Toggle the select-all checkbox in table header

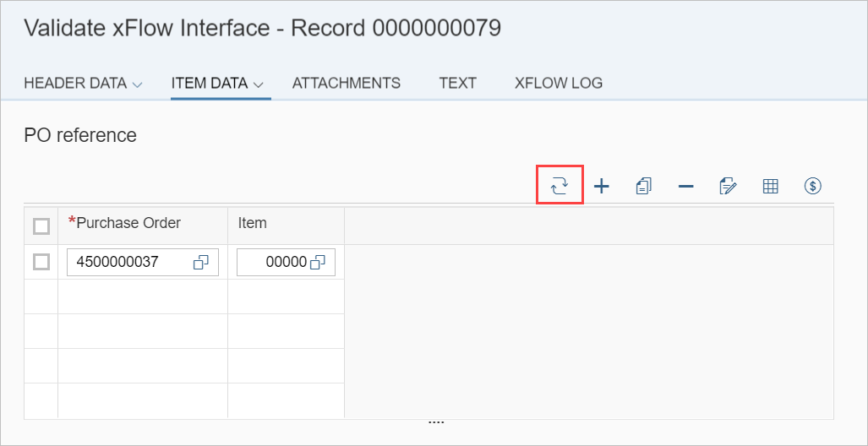41,226
